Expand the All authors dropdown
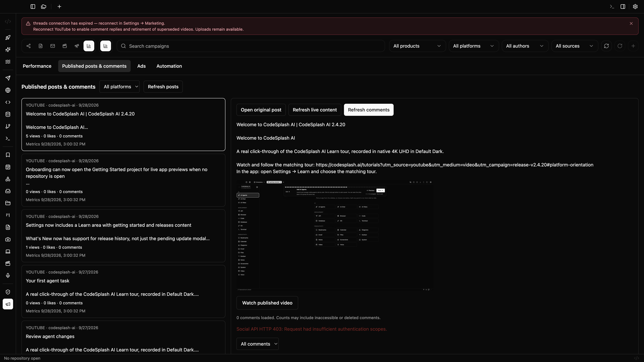Image resolution: width=644 pixels, height=362 pixels. point(525,46)
